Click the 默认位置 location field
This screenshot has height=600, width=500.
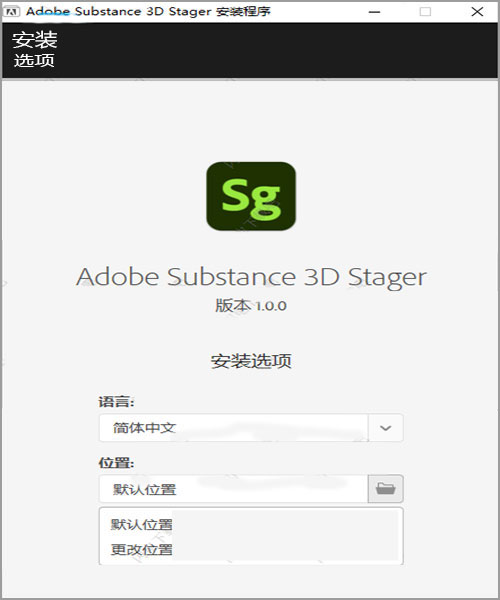(x=233, y=489)
